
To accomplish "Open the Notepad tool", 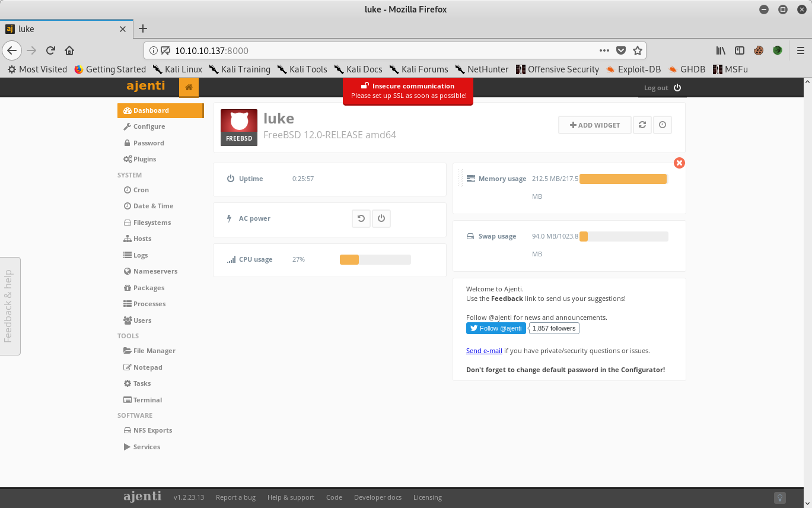I will [x=142, y=367].
